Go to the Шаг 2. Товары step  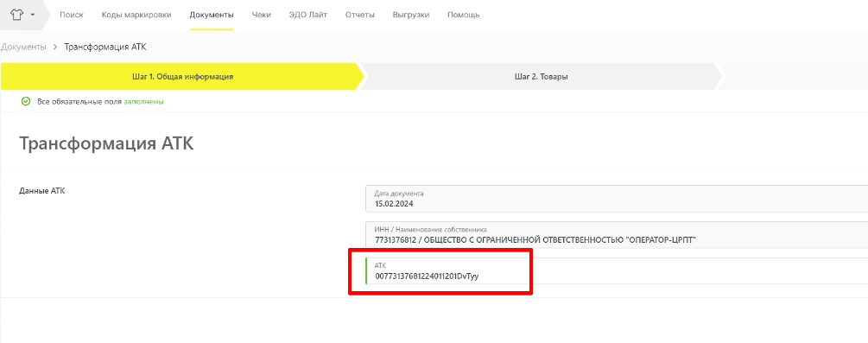[x=541, y=77]
